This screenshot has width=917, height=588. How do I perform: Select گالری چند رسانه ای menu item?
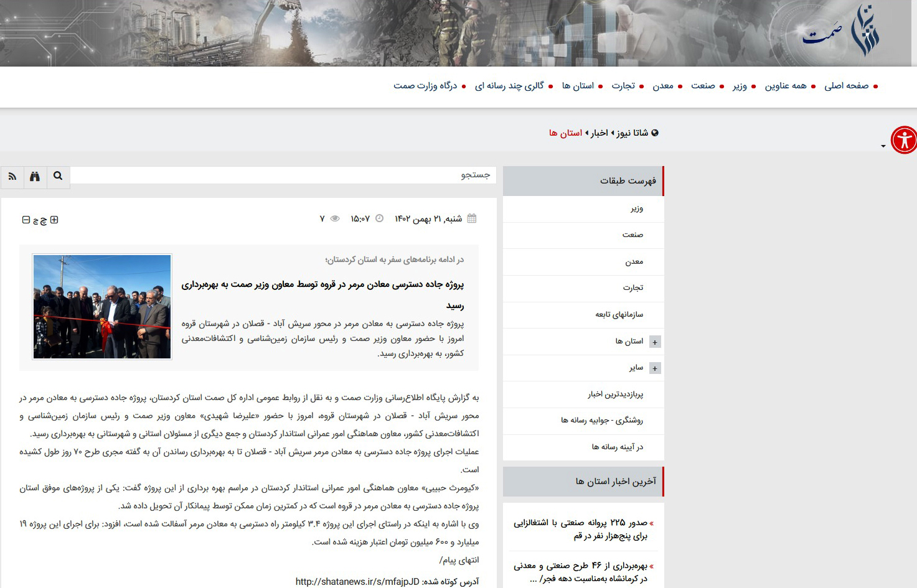[509, 86]
